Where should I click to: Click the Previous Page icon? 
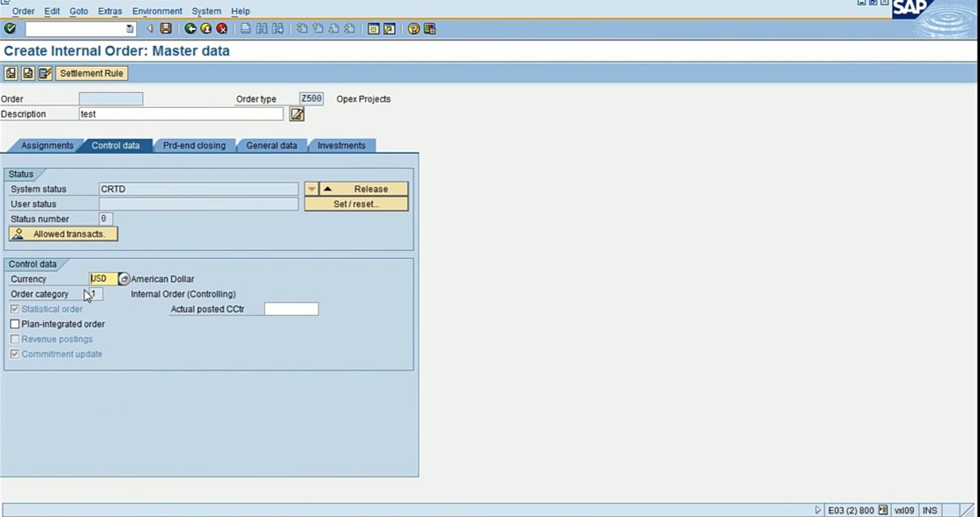[x=318, y=29]
